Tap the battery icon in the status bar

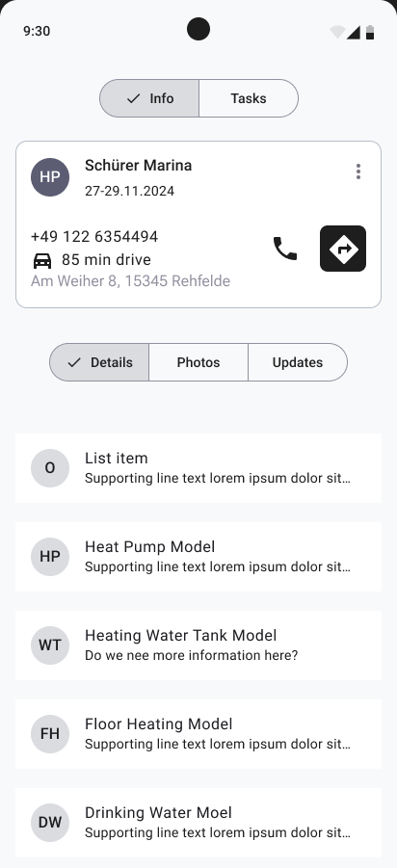[x=370, y=32]
